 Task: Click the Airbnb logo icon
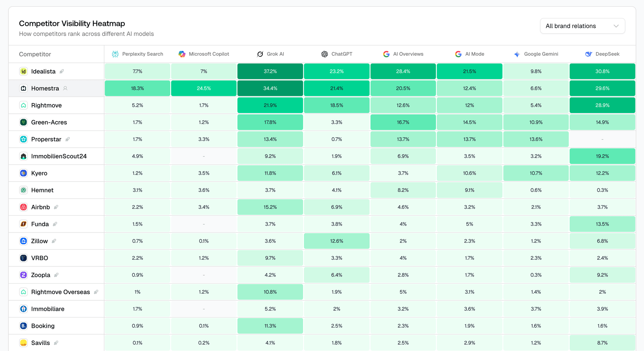(23, 207)
